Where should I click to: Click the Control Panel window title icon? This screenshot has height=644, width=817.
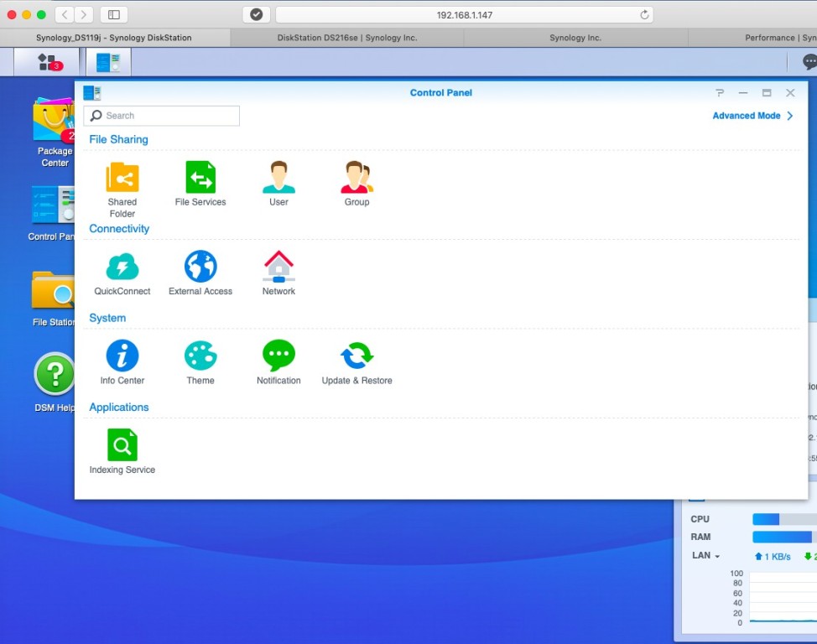click(92, 93)
